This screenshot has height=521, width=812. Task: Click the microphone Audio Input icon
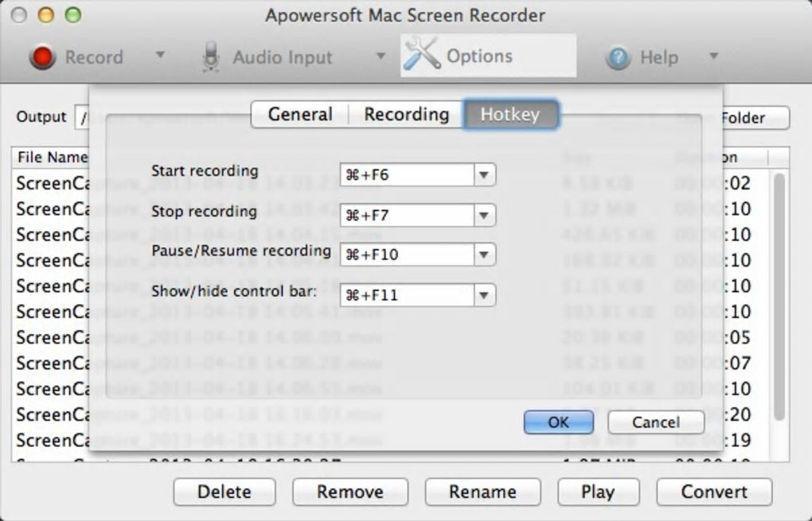coord(211,57)
